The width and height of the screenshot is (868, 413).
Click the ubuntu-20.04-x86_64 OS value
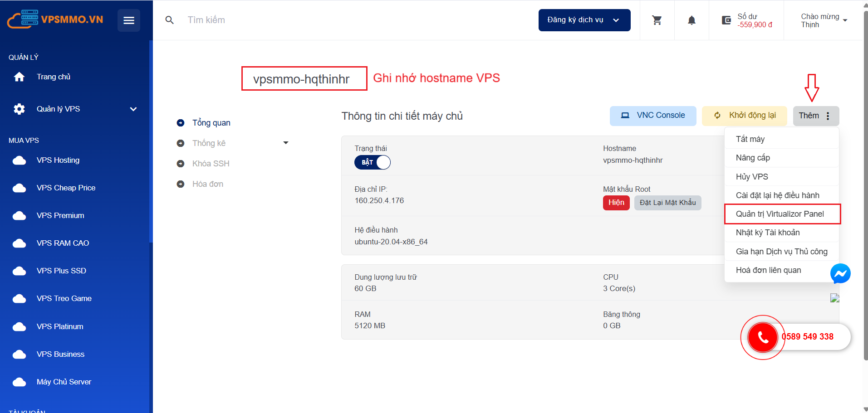(x=391, y=242)
